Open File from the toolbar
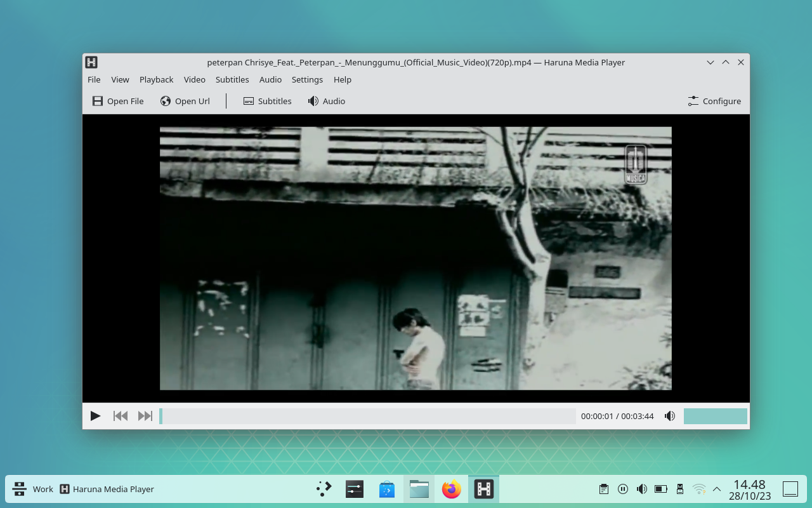Image resolution: width=812 pixels, height=508 pixels. [118, 101]
